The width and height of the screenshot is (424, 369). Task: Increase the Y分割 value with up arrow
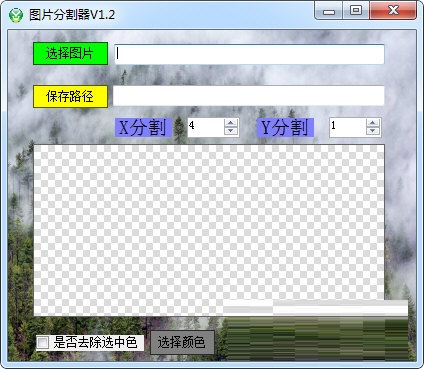click(372, 123)
